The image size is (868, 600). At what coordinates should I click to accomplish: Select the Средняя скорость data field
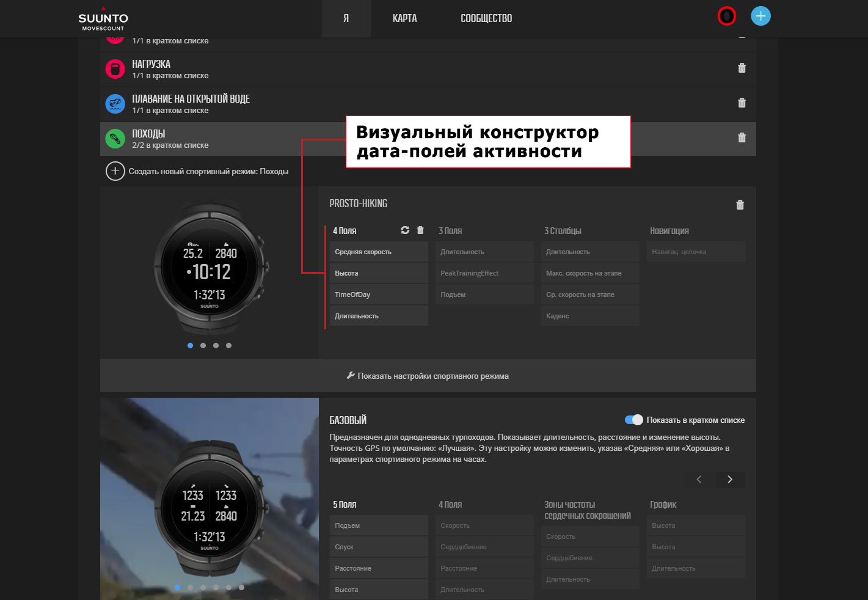(378, 252)
